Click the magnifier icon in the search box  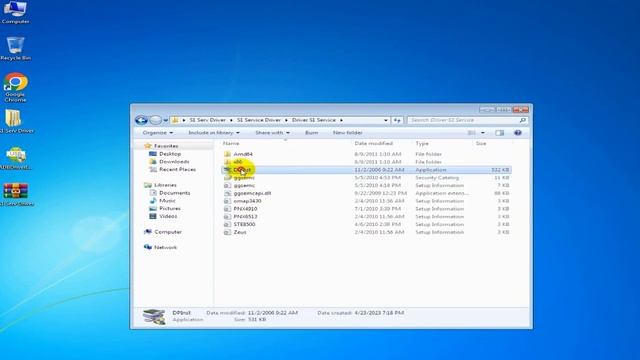coord(522,120)
